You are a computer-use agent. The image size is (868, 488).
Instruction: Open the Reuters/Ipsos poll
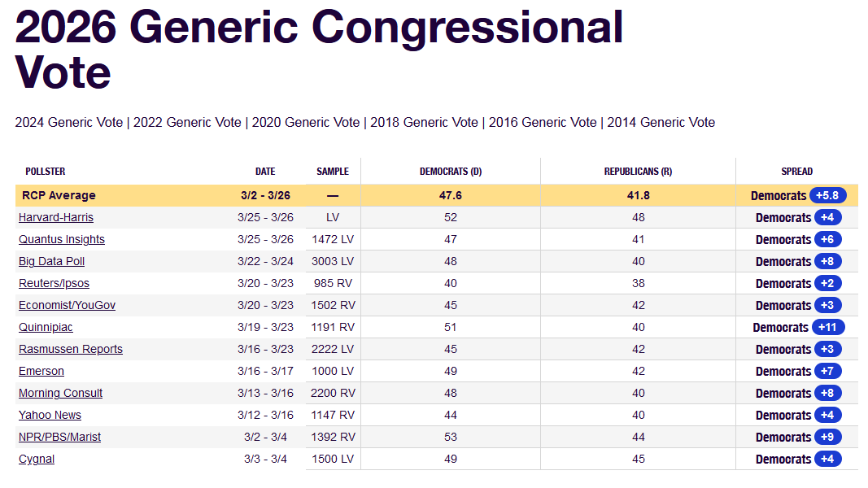click(x=54, y=283)
